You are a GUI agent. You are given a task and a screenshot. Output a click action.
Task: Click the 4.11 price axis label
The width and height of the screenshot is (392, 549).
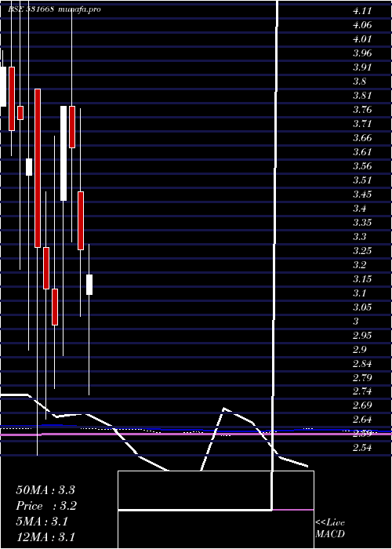pos(361,11)
